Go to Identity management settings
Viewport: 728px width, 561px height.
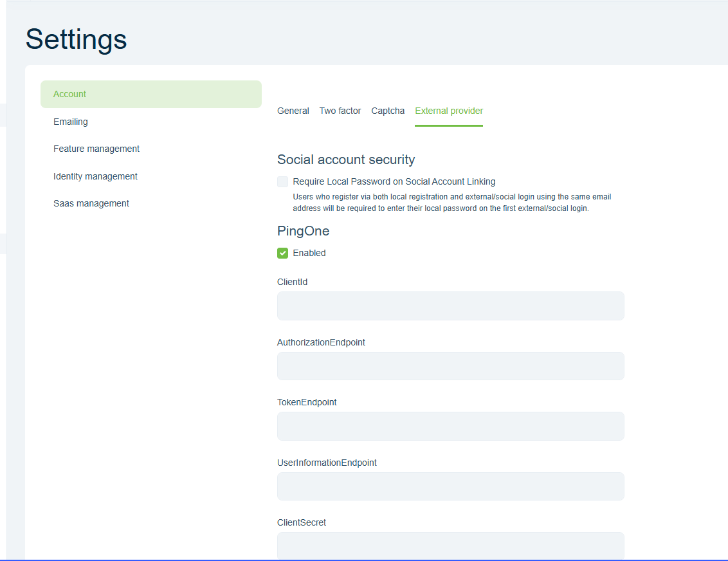[95, 176]
